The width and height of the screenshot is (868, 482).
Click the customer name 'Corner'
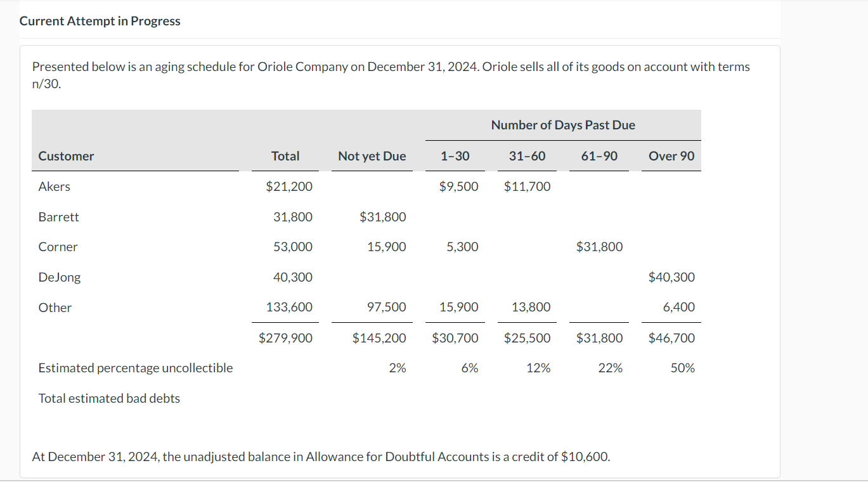(x=58, y=247)
